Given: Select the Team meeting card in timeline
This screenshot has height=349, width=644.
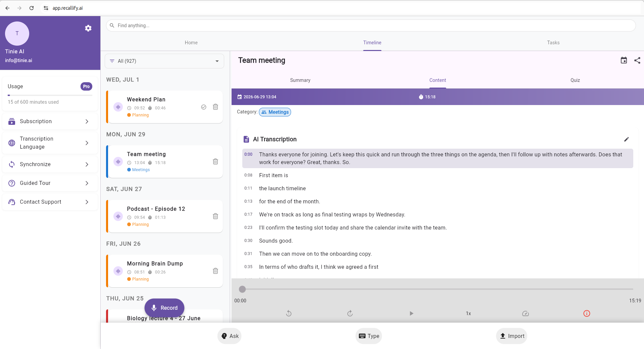Looking at the screenshot, I should [164, 162].
